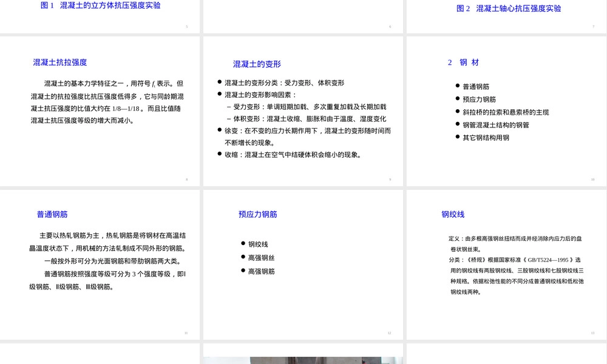Click the bullet 斜拉桥的拉索和悬索桥的主缆
The image size is (607, 364).
tap(506, 112)
